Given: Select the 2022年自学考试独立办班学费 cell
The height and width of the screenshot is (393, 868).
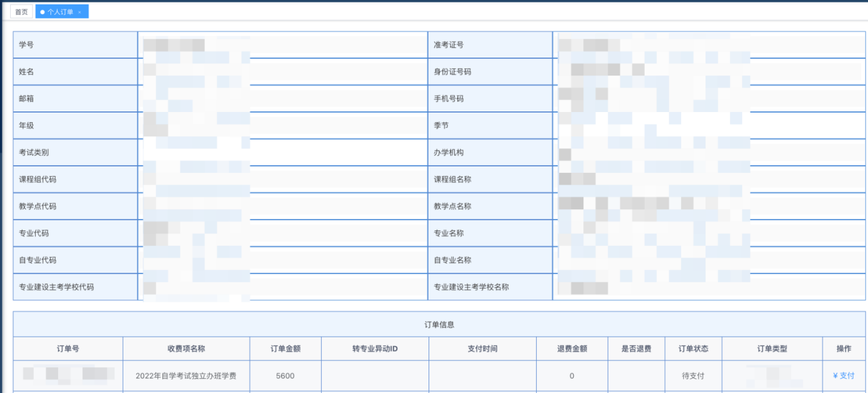Looking at the screenshot, I should pyautogui.click(x=185, y=376).
